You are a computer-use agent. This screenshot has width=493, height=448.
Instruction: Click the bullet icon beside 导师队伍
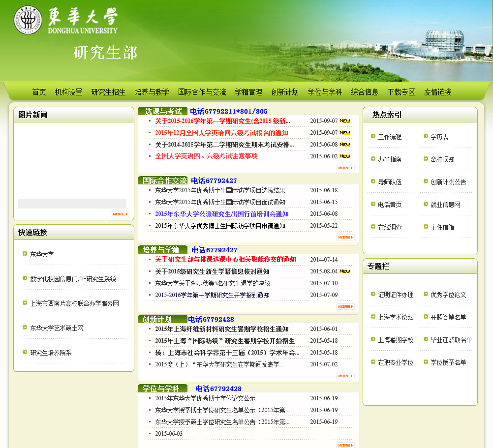coord(373,181)
